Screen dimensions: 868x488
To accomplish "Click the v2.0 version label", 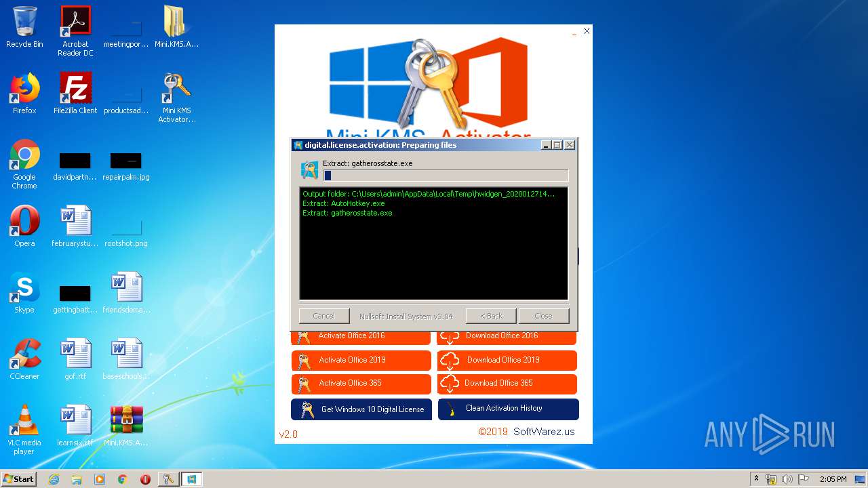I will pyautogui.click(x=288, y=434).
